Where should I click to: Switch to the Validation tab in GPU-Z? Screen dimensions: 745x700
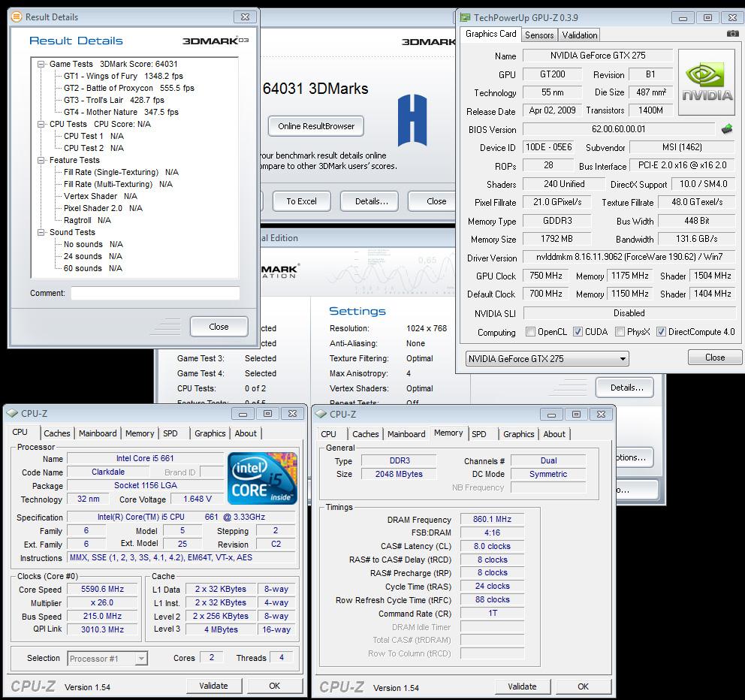[579, 35]
